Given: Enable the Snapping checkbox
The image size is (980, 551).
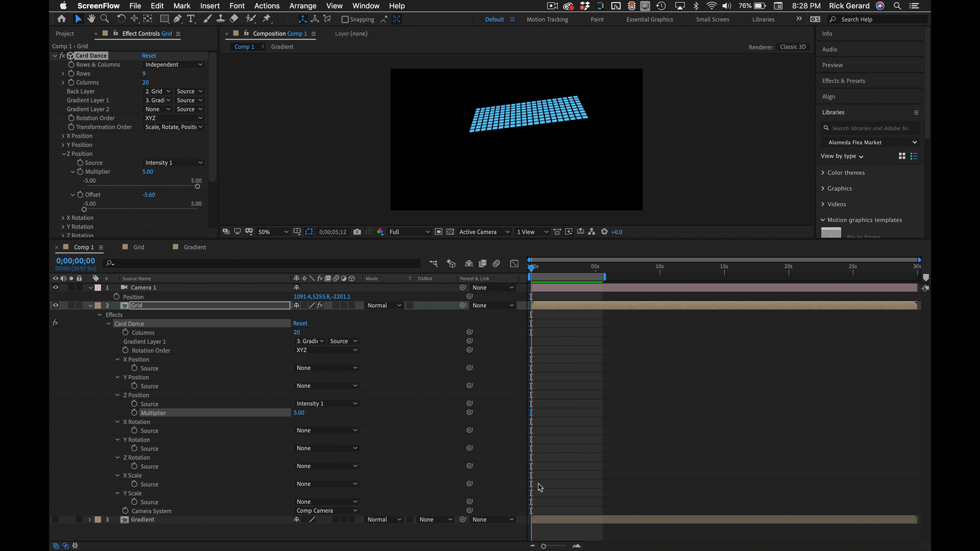Looking at the screenshot, I should [345, 19].
